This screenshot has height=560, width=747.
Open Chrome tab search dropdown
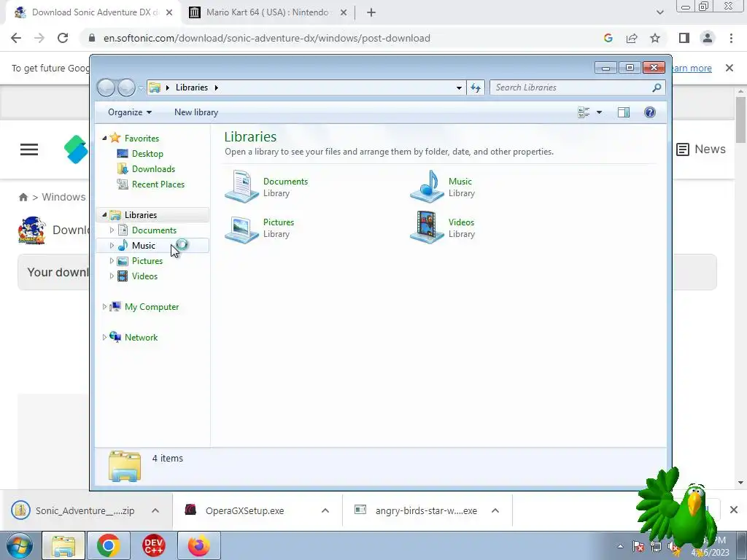coord(659,12)
